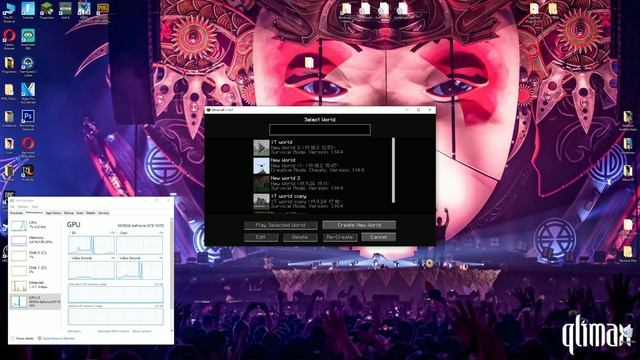Select the New world 2 thumbnail
Screen dimensions: 640x360
[x=261, y=183]
